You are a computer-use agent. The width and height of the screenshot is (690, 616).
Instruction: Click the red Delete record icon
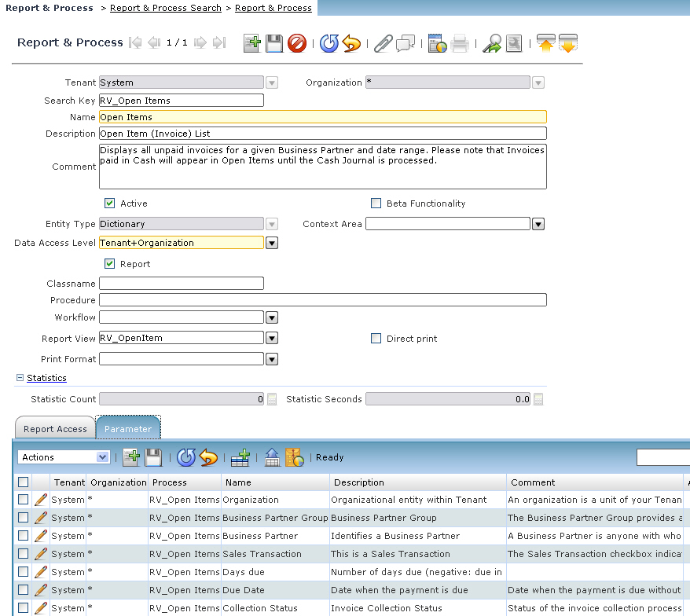point(297,43)
